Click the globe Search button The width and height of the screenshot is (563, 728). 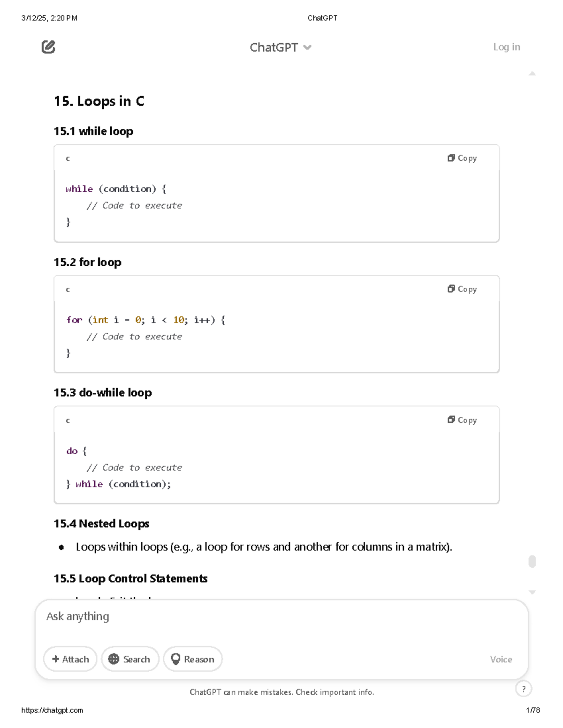coord(130,659)
